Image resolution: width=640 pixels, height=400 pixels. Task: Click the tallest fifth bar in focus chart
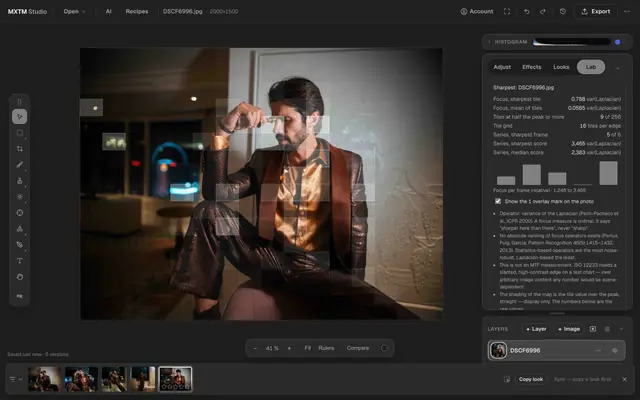click(608, 173)
